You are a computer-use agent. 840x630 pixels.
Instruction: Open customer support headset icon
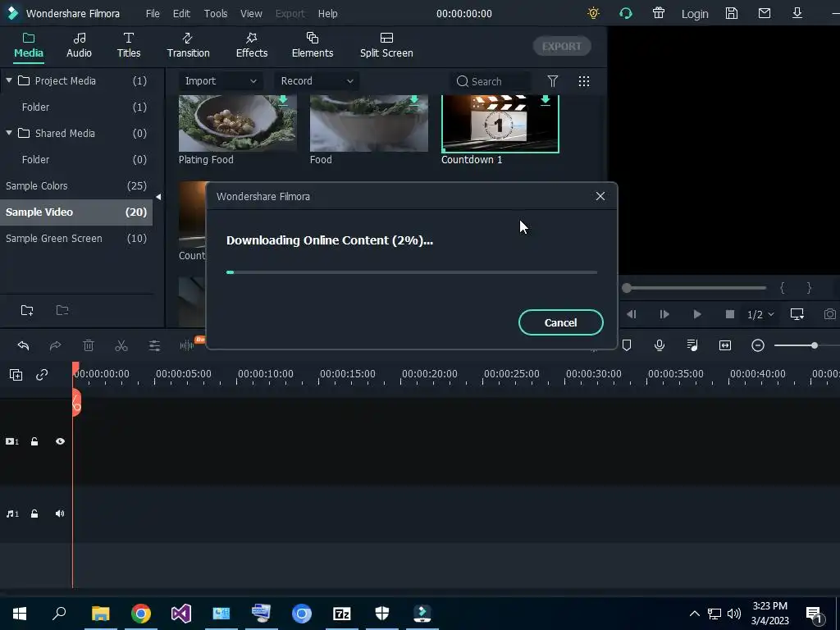point(626,13)
